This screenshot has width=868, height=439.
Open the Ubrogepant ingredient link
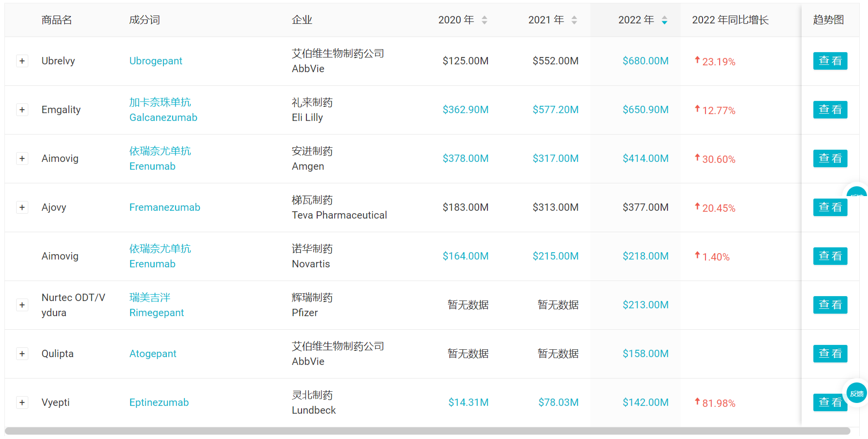click(156, 61)
